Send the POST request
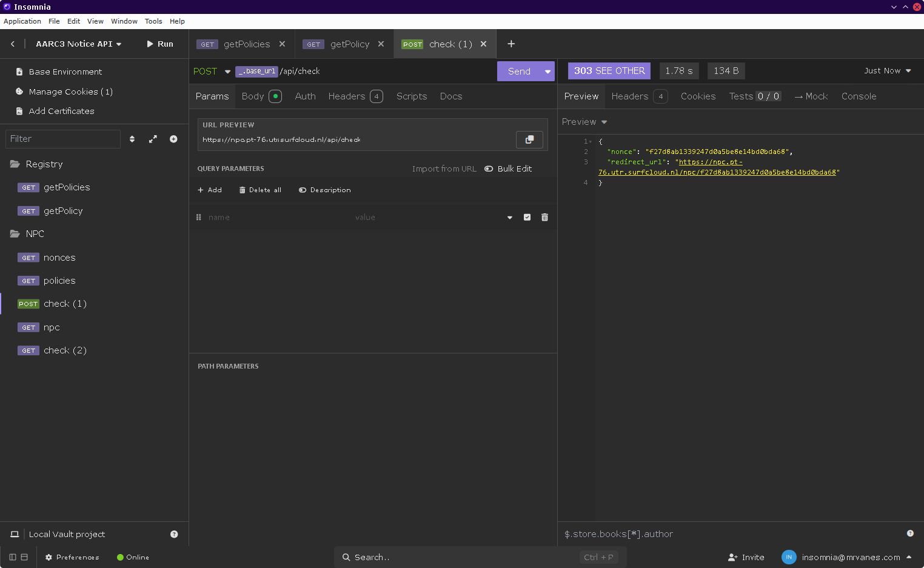Screen dimensions: 924x568 click(x=519, y=72)
